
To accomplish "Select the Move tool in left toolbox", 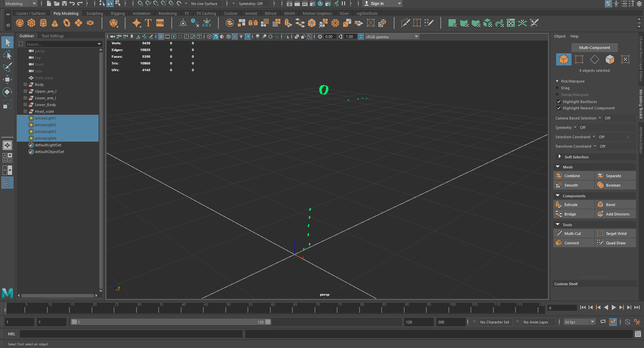I will tap(7, 80).
